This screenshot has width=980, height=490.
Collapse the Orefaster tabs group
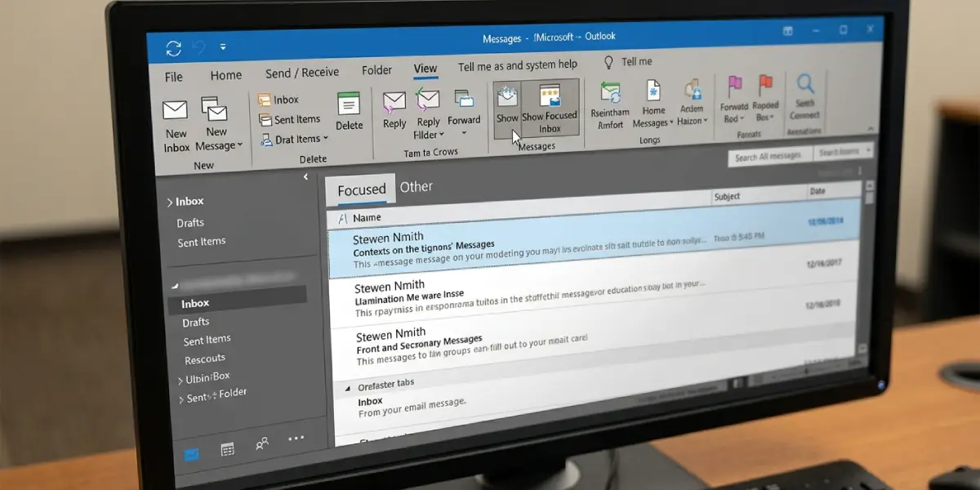[x=348, y=387]
